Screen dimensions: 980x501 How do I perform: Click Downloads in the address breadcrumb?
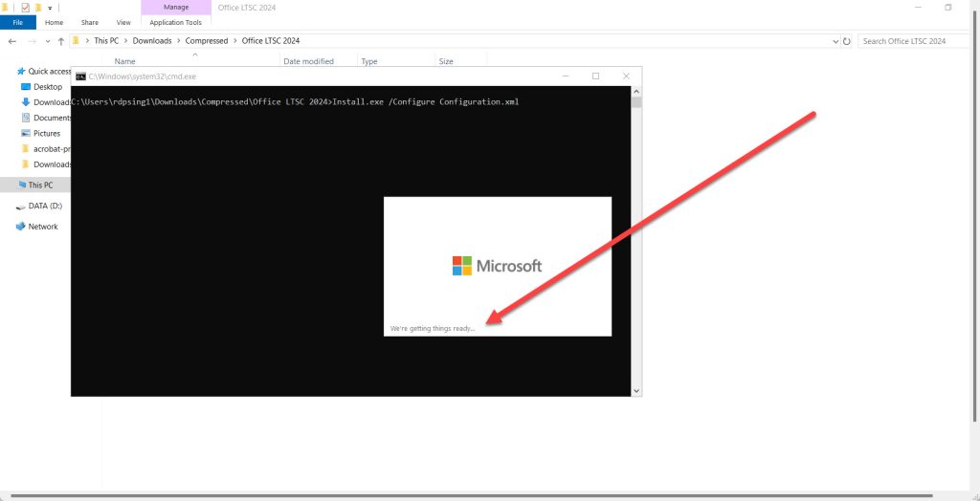click(x=151, y=41)
